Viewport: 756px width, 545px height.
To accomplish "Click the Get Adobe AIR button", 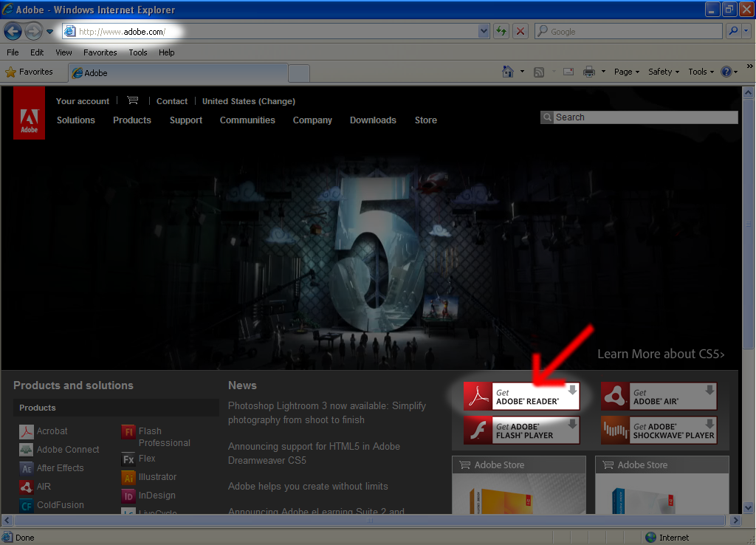I will [659, 397].
